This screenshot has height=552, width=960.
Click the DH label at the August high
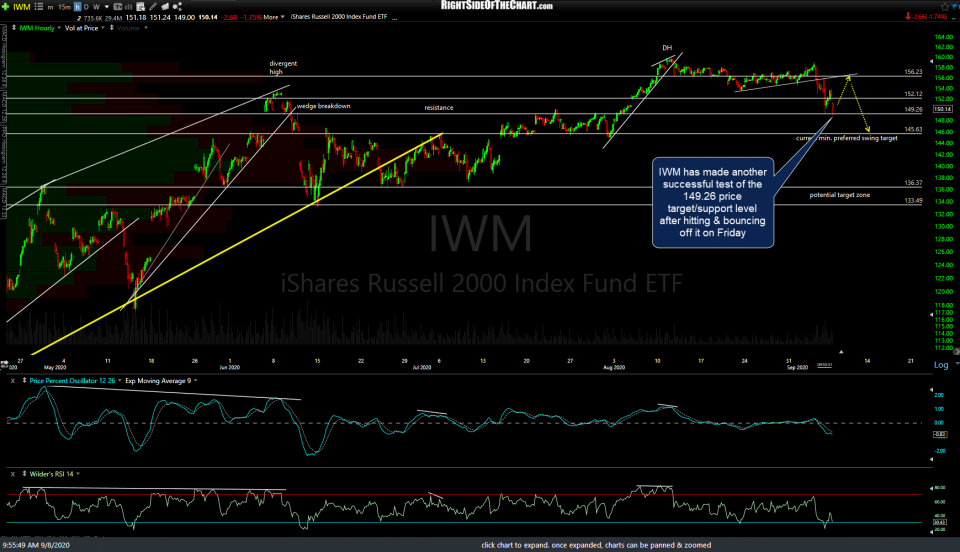pos(667,48)
